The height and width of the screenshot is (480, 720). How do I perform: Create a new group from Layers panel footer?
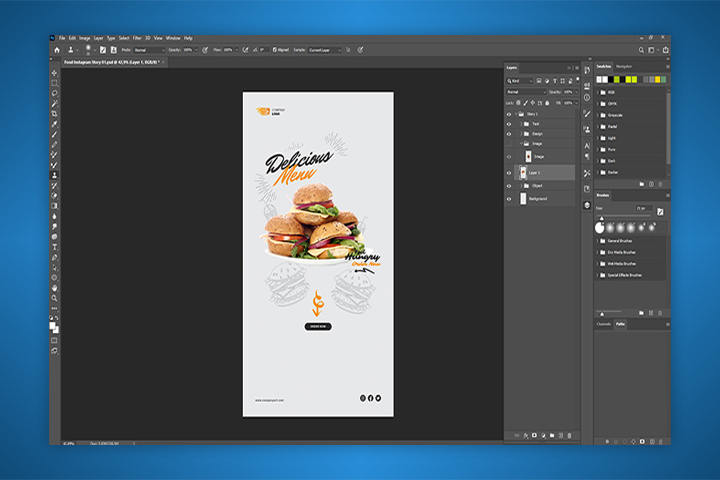(x=552, y=435)
